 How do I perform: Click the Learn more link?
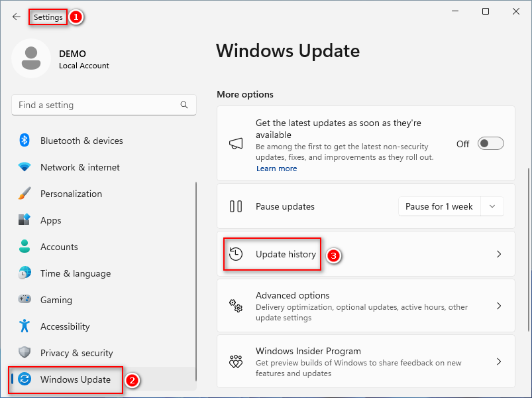click(x=276, y=168)
